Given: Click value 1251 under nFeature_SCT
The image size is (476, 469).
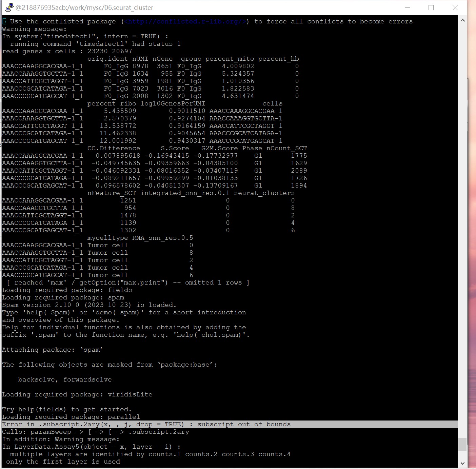Looking at the screenshot, I should (x=128, y=200).
